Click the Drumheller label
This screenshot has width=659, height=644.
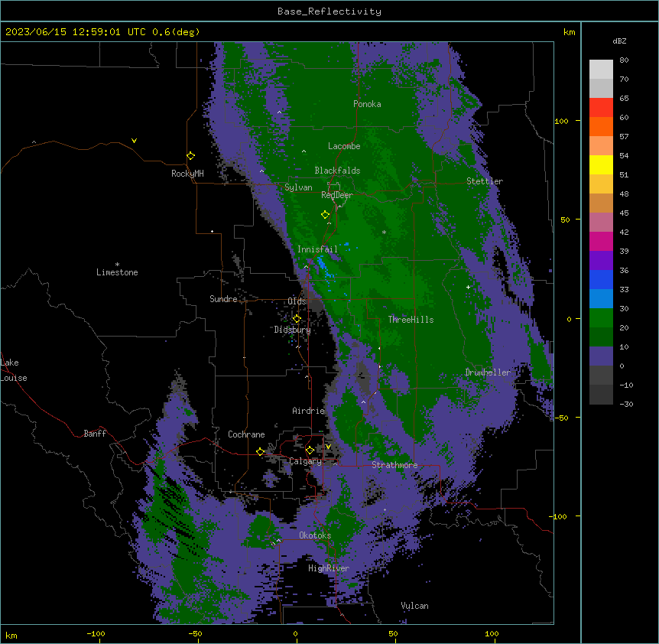488,372
